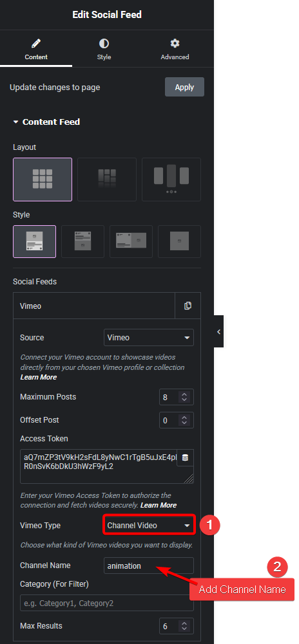This screenshot has height=644, width=299.
Task: Click the Edit Social Feed panel title
Action: coord(107,15)
